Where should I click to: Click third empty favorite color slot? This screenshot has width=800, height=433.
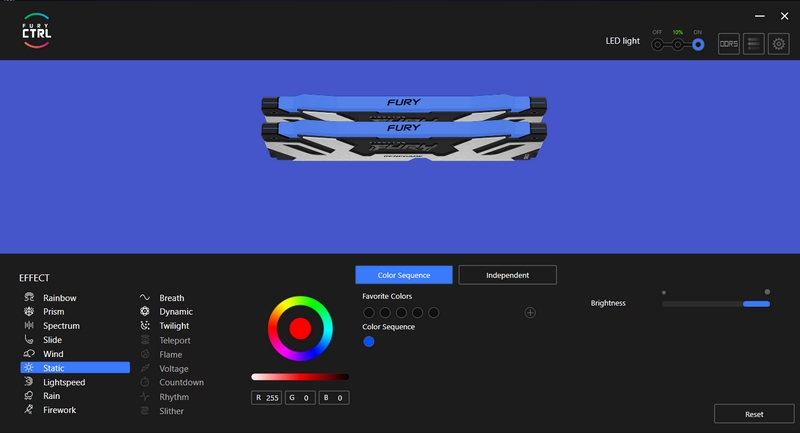coord(402,313)
